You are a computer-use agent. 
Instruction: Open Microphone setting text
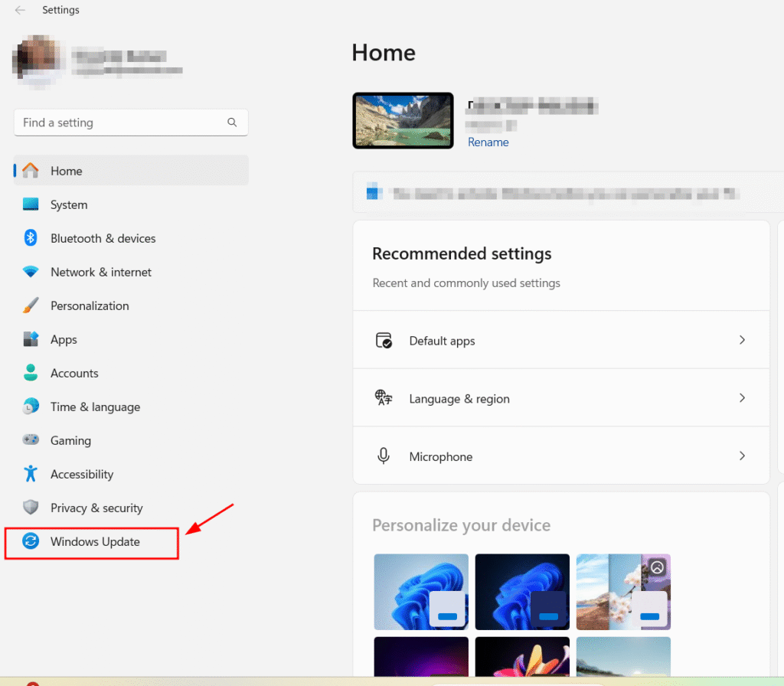441,457
